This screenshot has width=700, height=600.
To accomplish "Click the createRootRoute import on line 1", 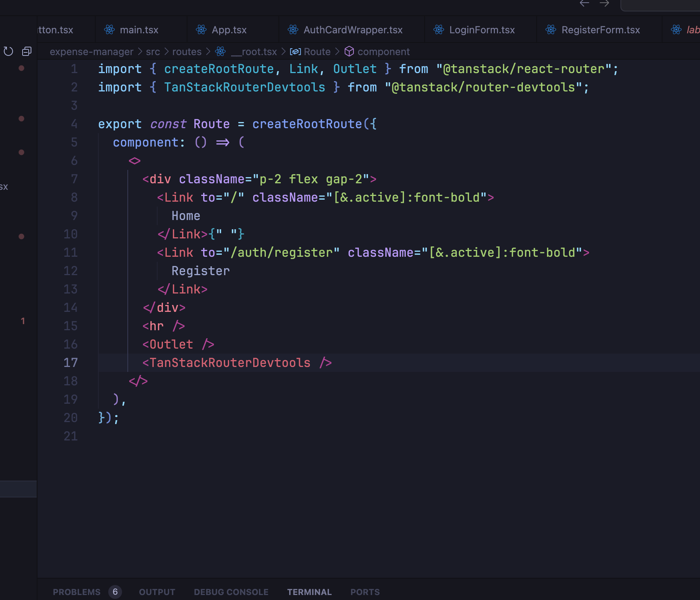I will pos(219,69).
